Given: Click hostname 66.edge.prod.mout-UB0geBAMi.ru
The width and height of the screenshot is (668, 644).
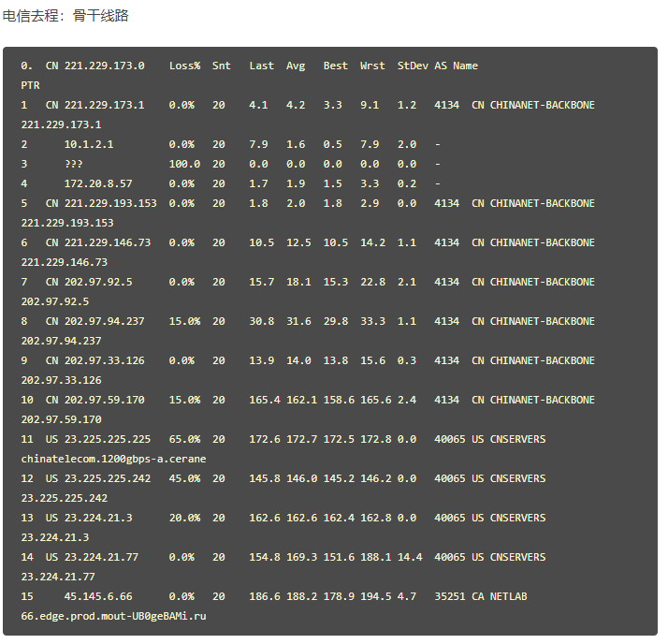Looking at the screenshot, I should tap(113, 616).
